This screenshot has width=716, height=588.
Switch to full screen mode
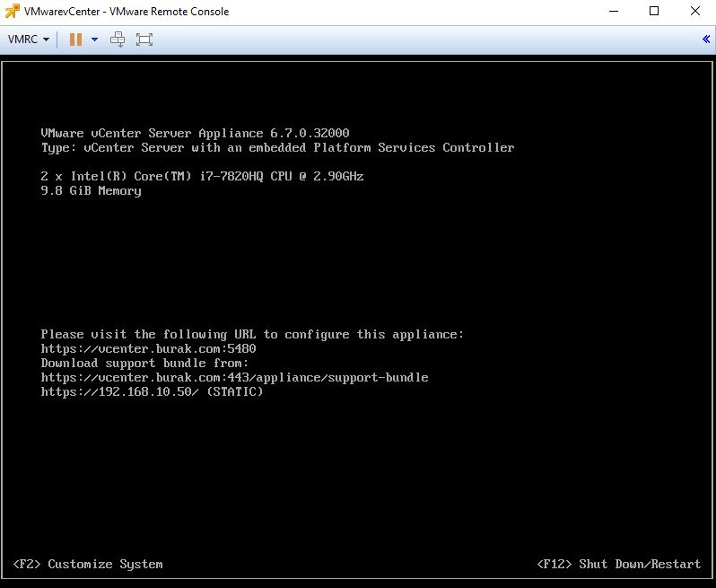point(144,39)
